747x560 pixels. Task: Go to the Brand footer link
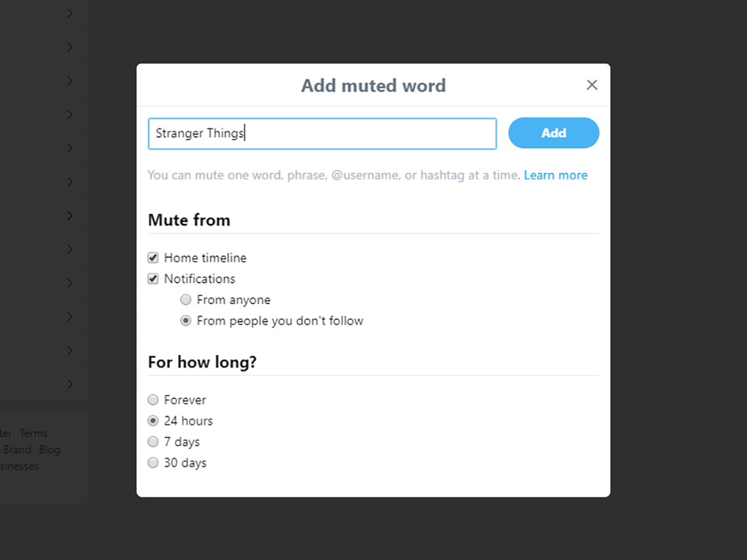[18, 450]
